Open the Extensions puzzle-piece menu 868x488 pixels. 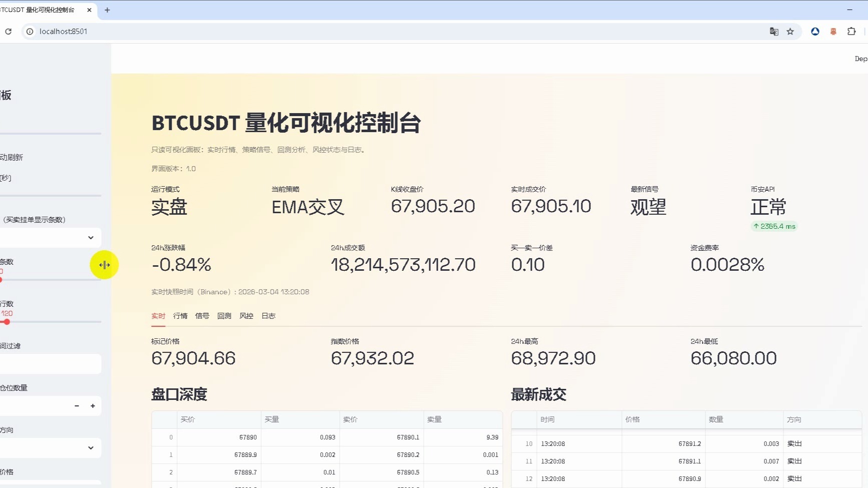point(851,32)
